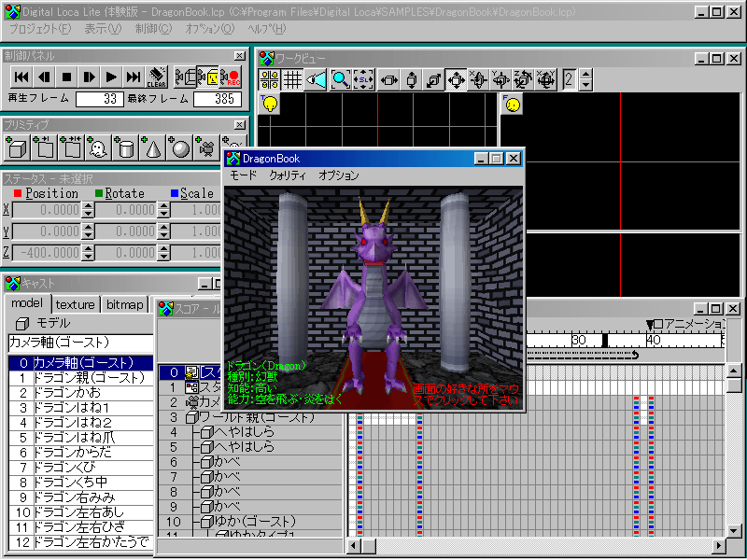Select the Y-axis rotate tool
The image size is (747, 560).
[500, 79]
